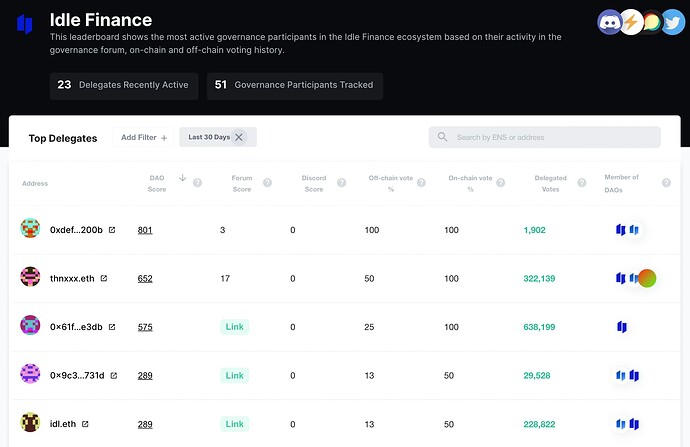
Task: Click the avatar of 0xdef...200b
Action: [30, 228]
